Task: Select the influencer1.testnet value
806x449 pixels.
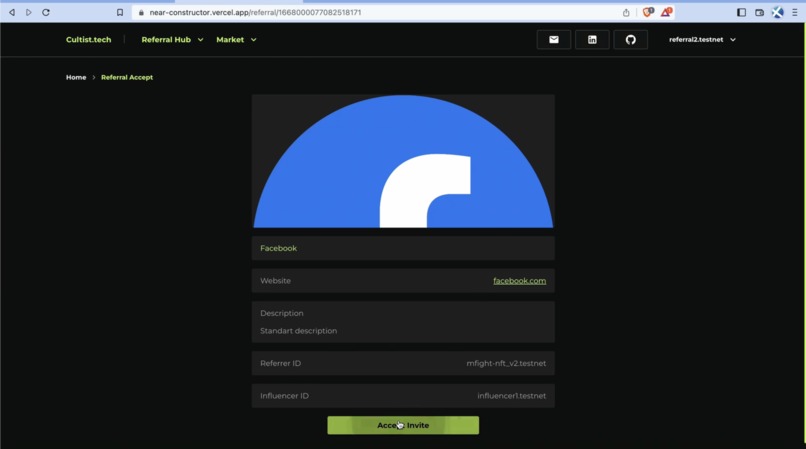Action: pyautogui.click(x=511, y=396)
